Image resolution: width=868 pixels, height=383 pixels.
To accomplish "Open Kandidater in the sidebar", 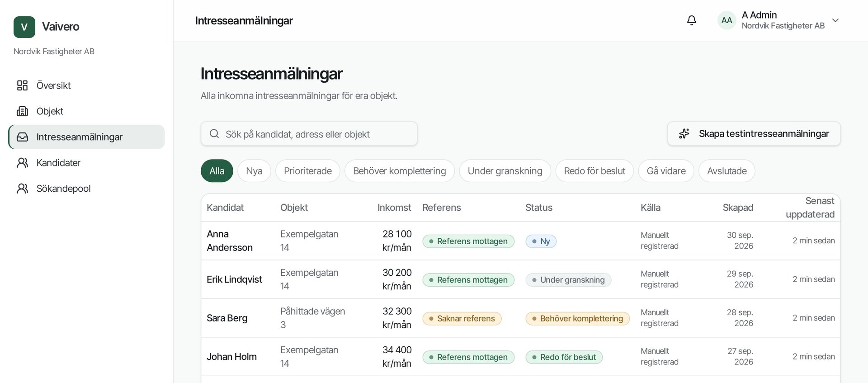I will (x=86, y=163).
